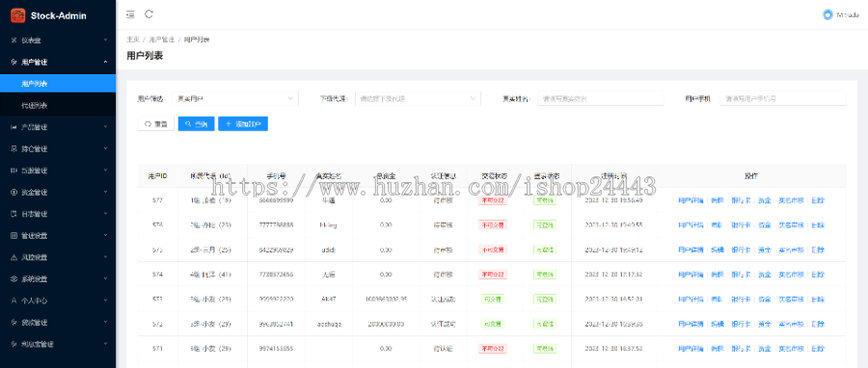Click the 添加用户 add user button

[243, 123]
